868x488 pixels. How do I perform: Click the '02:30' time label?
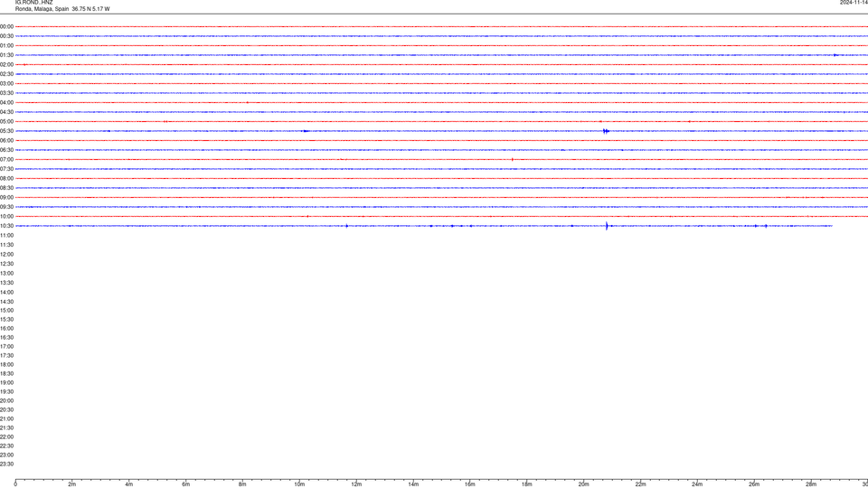(x=6, y=74)
